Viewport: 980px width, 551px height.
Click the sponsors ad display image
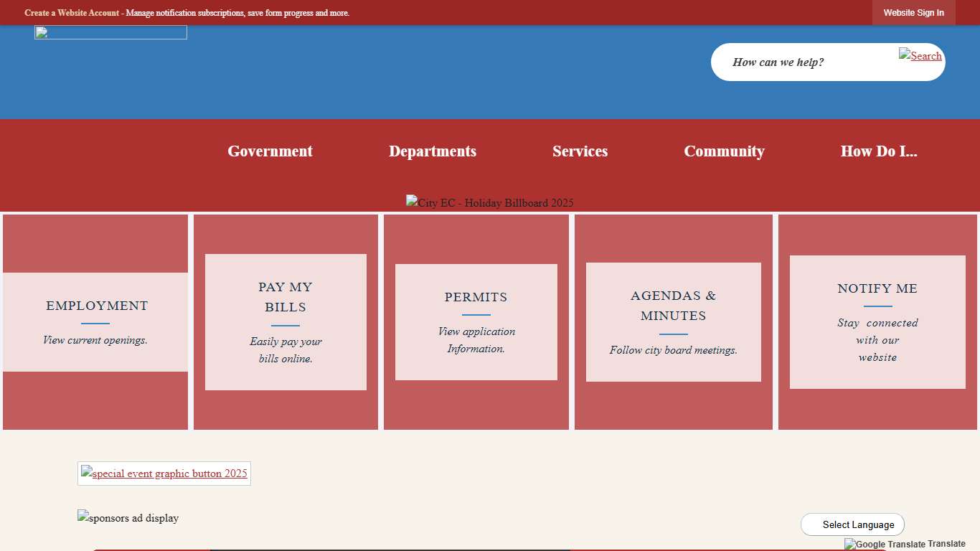click(128, 518)
